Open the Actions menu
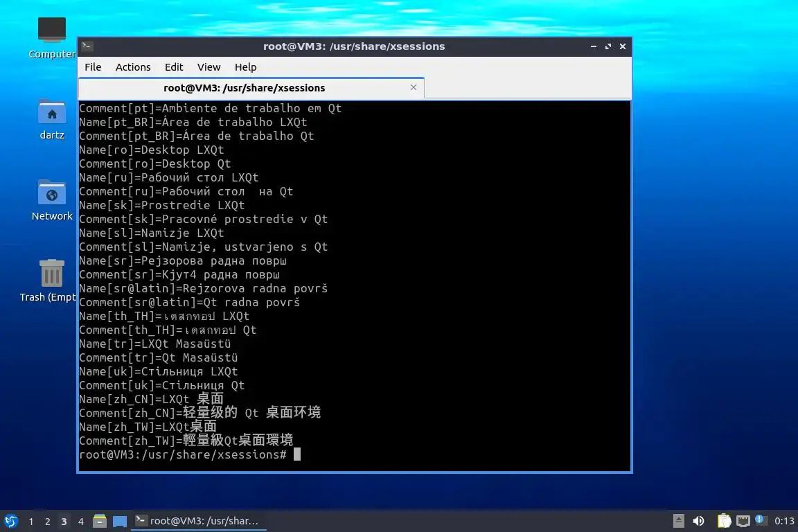This screenshot has height=532, width=798. pyautogui.click(x=133, y=67)
